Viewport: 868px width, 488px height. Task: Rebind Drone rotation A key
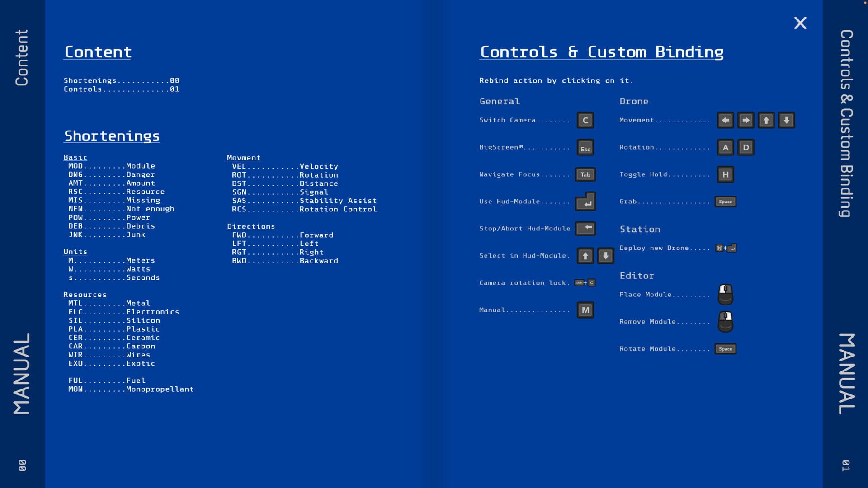coord(725,147)
